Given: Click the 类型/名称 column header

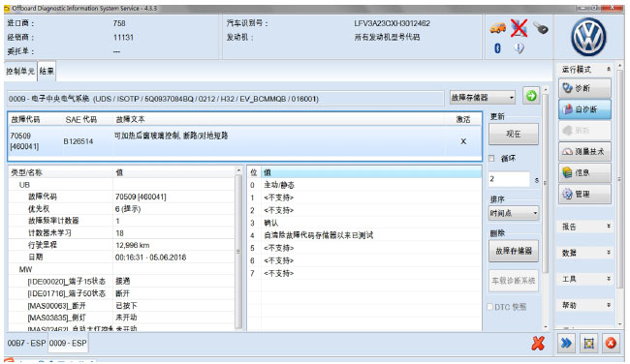Looking at the screenshot, I should (x=26, y=172).
